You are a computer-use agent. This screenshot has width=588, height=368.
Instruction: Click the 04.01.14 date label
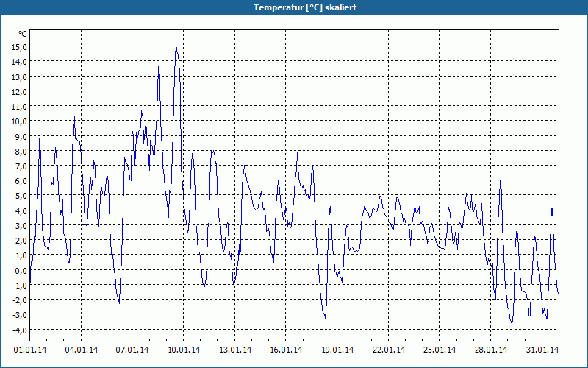[x=82, y=350]
